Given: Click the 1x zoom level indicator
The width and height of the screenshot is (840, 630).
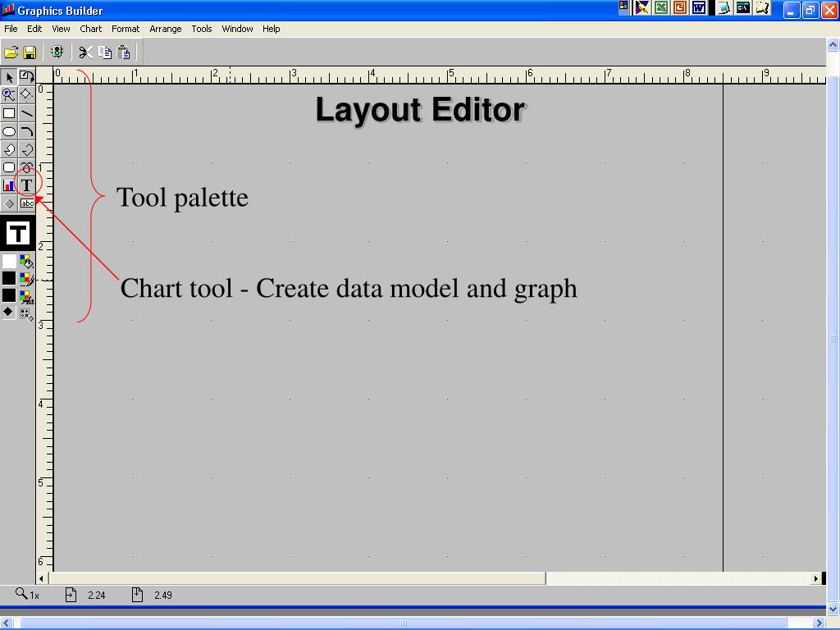Looking at the screenshot, I should pyautogui.click(x=27, y=595).
